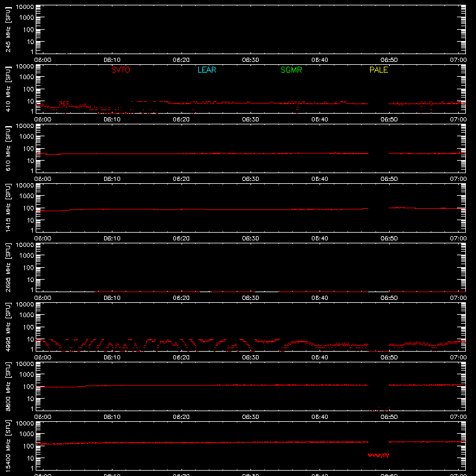Click the 07:00 time label under 245 MHz plot
This screenshot has width=476, height=476.
pos(458,60)
